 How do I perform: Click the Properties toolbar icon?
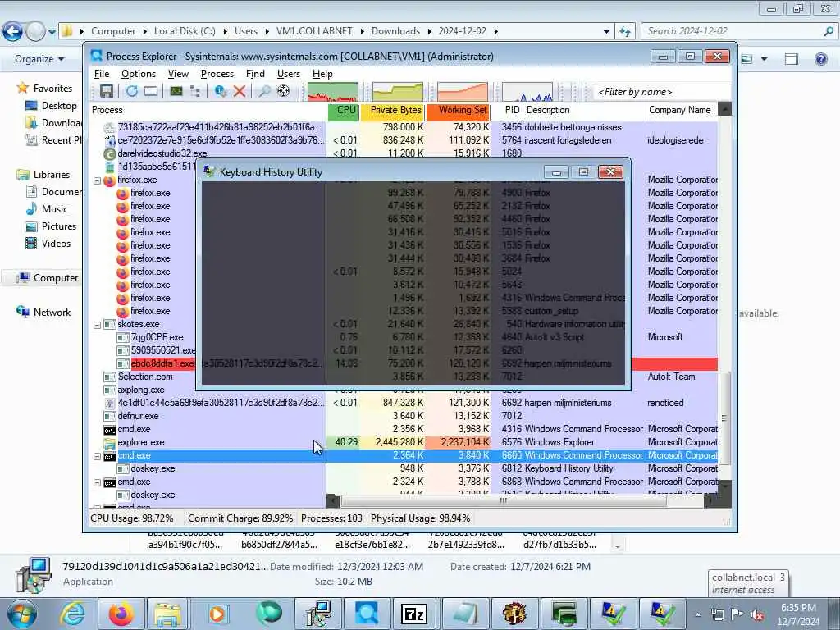click(220, 92)
